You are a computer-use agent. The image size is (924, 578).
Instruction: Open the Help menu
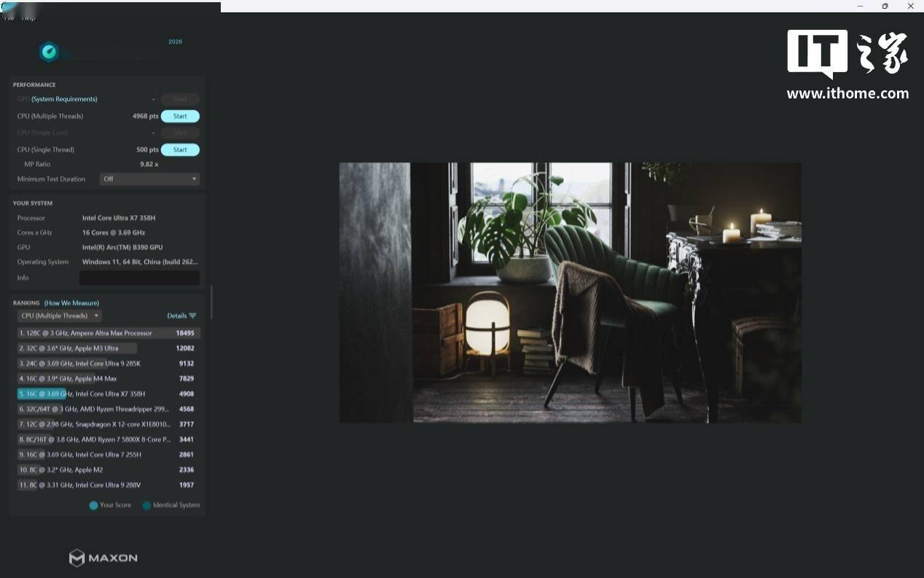tap(28, 17)
